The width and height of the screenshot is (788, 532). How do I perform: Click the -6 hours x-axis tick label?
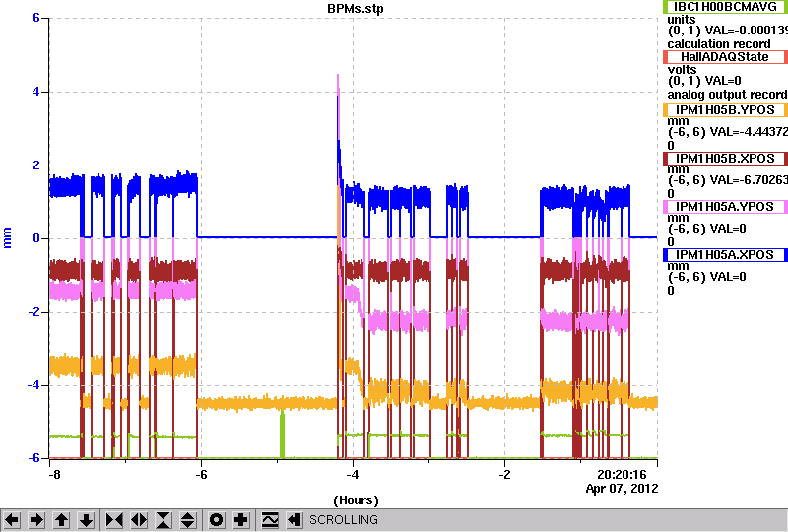click(x=201, y=475)
